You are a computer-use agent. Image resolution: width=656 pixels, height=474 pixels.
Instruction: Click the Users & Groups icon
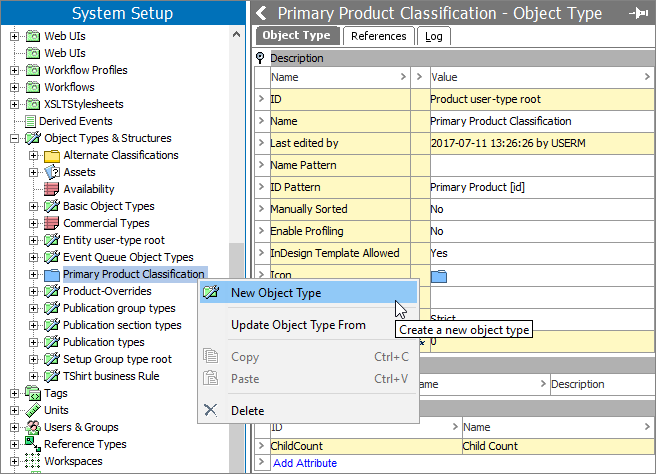coord(32,427)
